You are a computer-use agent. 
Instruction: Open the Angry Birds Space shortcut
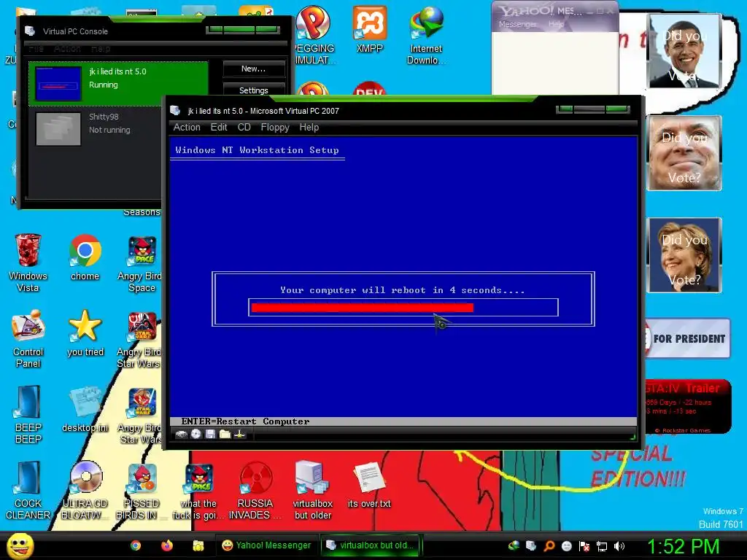click(x=141, y=264)
